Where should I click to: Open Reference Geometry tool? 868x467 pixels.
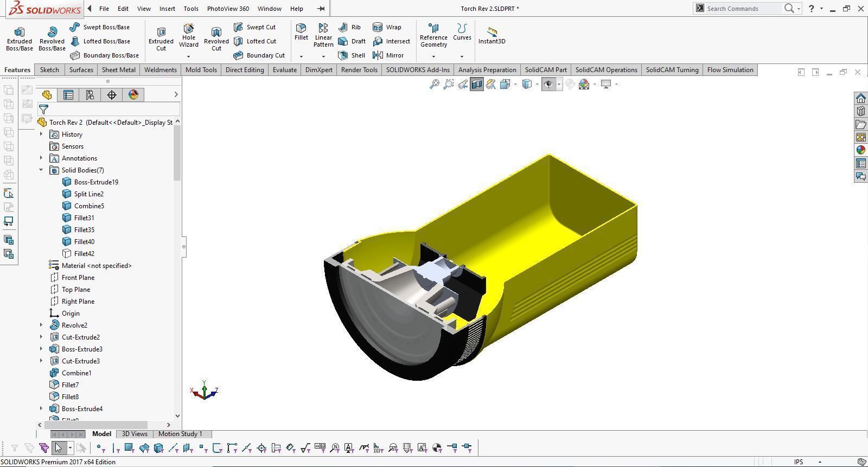point(433,36)
